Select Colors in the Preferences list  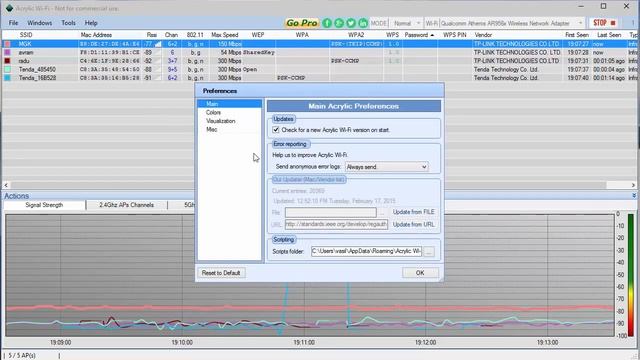tap(229, 113)
